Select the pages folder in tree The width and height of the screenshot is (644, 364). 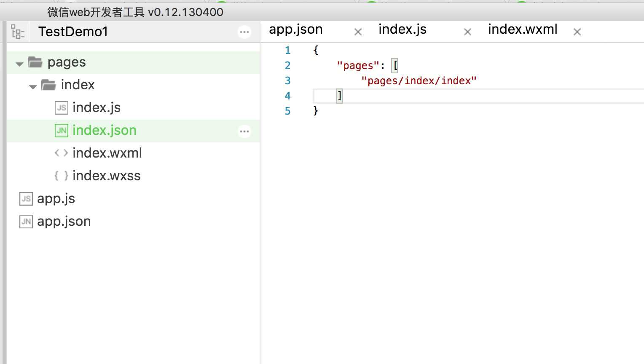(133, 63)
